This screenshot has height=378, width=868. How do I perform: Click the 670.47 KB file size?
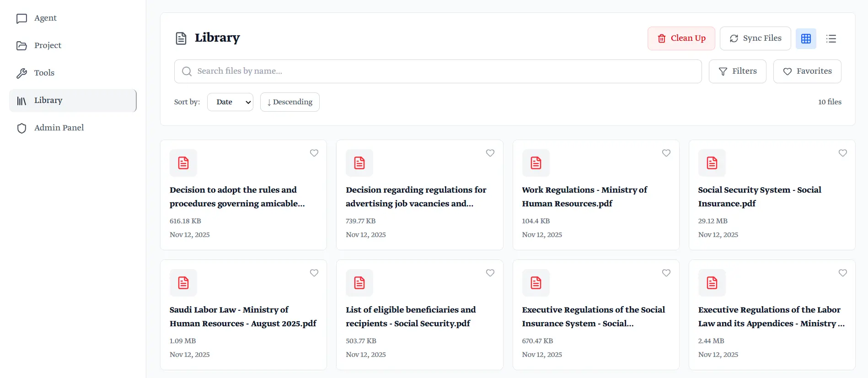click(x=537, y=341)
